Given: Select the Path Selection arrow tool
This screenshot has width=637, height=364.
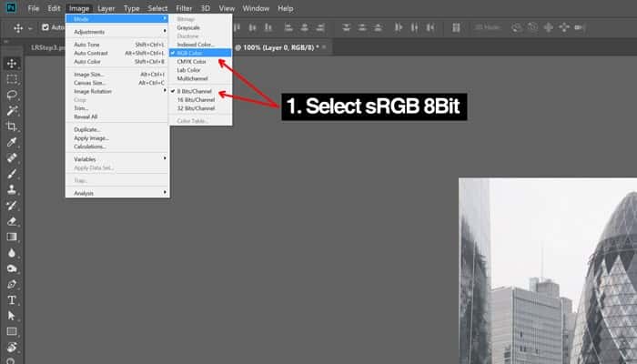Looking at the screenshot, I should click(12, 316).
